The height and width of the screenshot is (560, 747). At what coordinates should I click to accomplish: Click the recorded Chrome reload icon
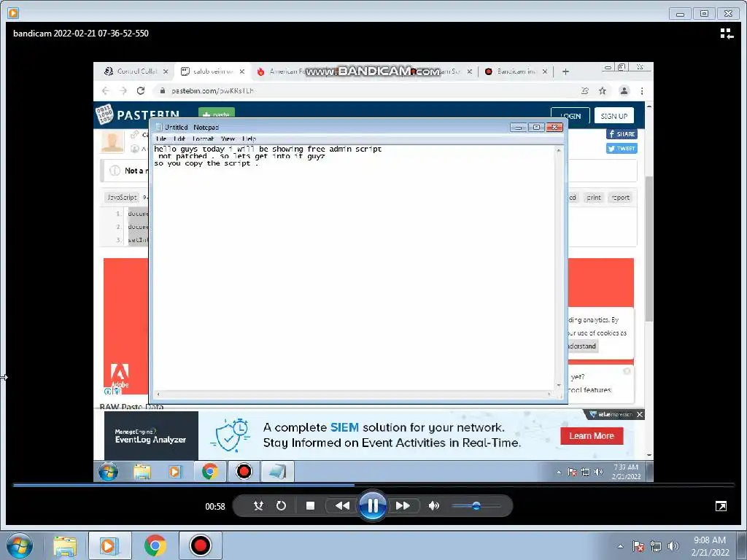(141, 90)
